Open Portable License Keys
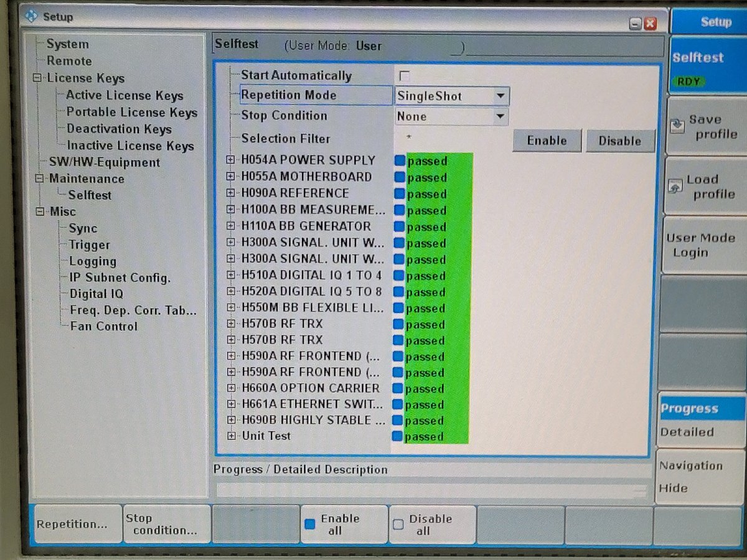Viewport: 747px width, 560px height. [x=132, y=112]
